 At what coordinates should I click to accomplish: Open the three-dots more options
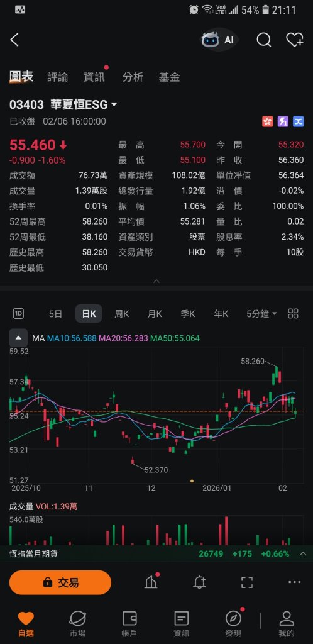point(295,582)
